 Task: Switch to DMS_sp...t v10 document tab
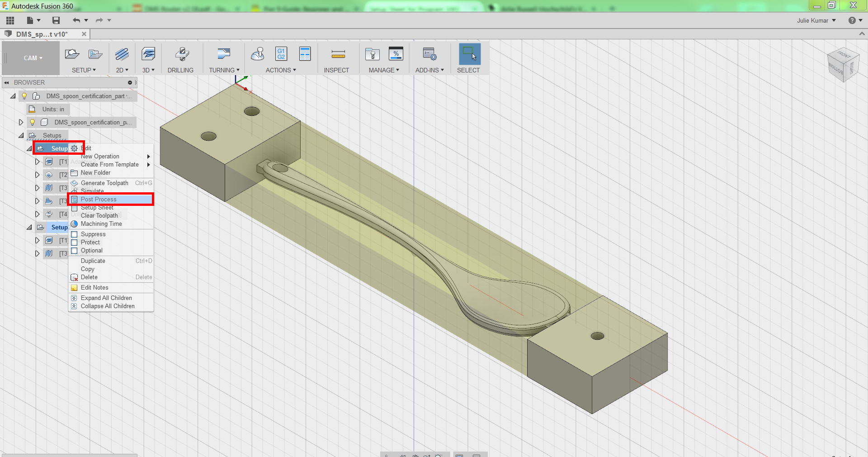tap(42, 34)
